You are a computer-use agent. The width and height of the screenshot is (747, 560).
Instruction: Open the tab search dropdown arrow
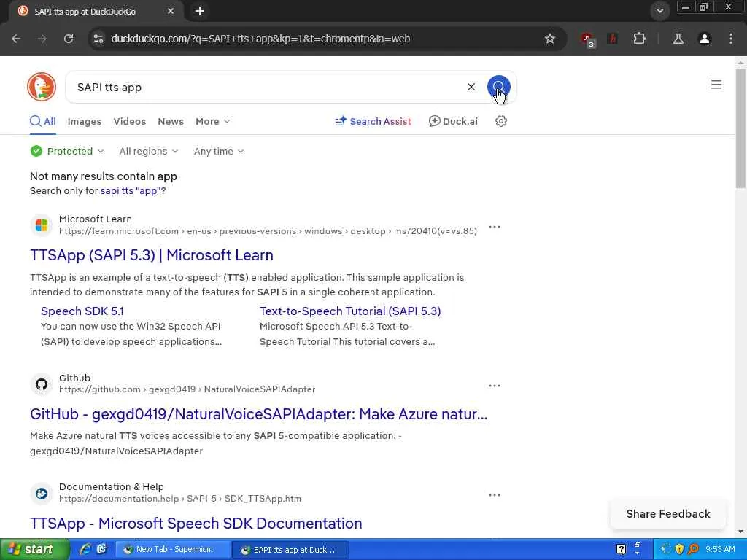tap(659, 10)
